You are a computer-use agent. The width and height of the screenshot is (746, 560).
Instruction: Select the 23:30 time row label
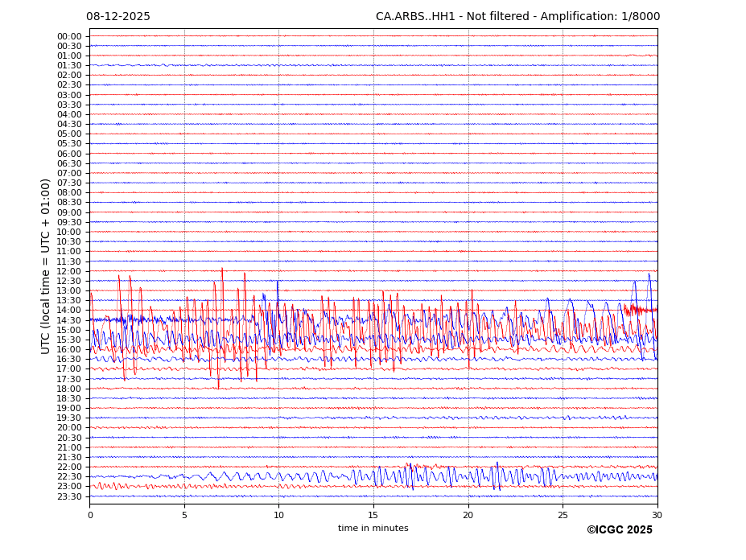69,496
